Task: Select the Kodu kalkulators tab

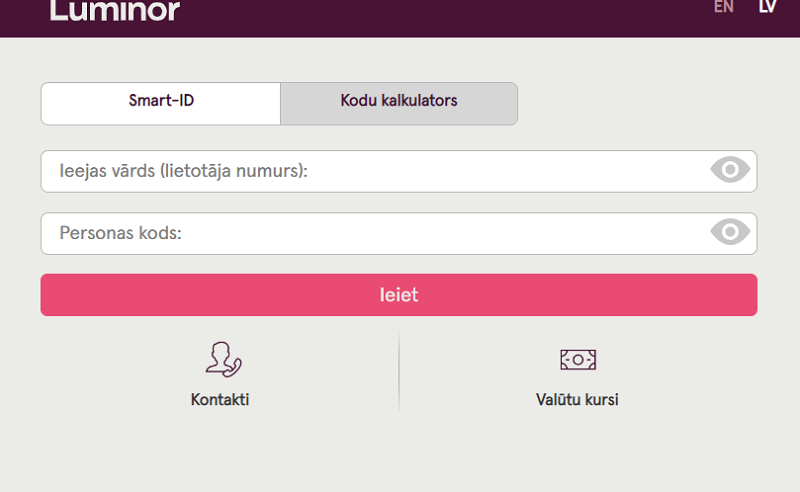Action: [x=399, y=104]
